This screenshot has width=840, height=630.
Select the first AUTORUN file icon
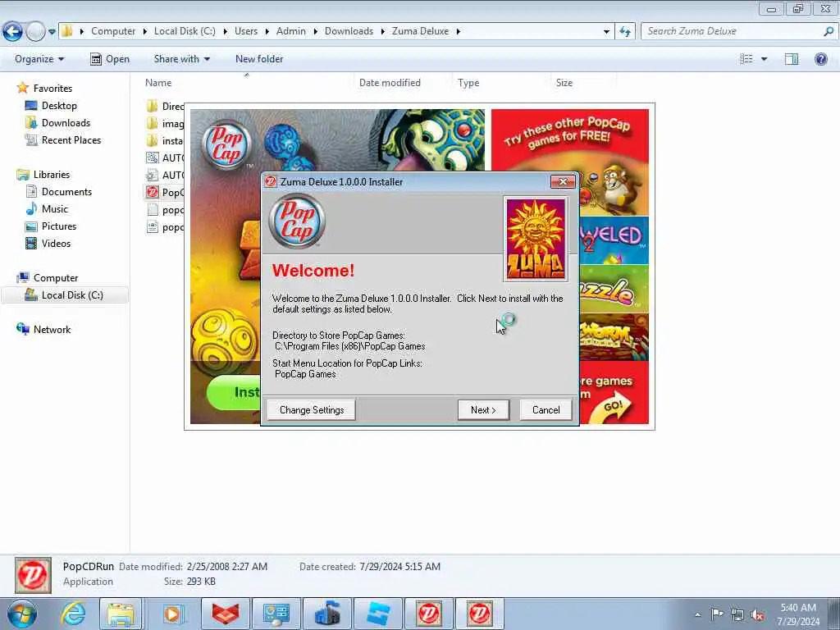153,158
